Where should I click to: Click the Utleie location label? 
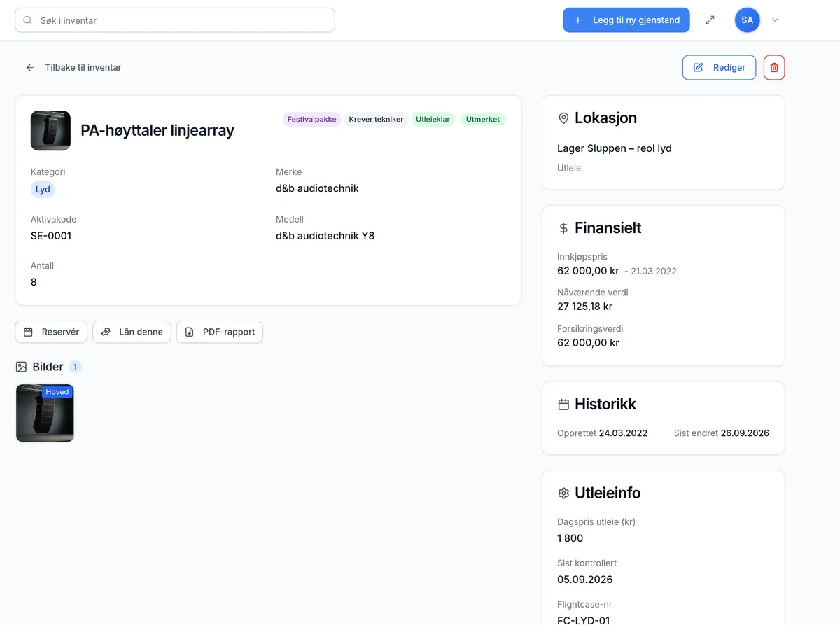click(569, 168)
